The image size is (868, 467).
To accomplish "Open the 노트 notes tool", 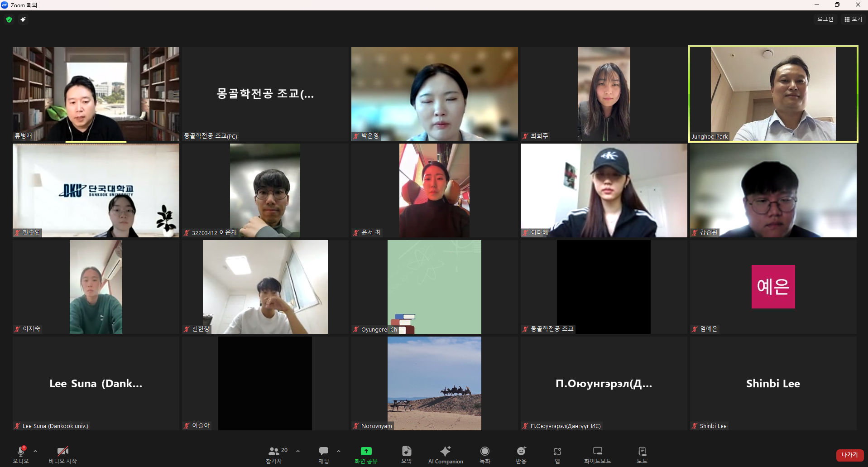I will coord(642,454).
